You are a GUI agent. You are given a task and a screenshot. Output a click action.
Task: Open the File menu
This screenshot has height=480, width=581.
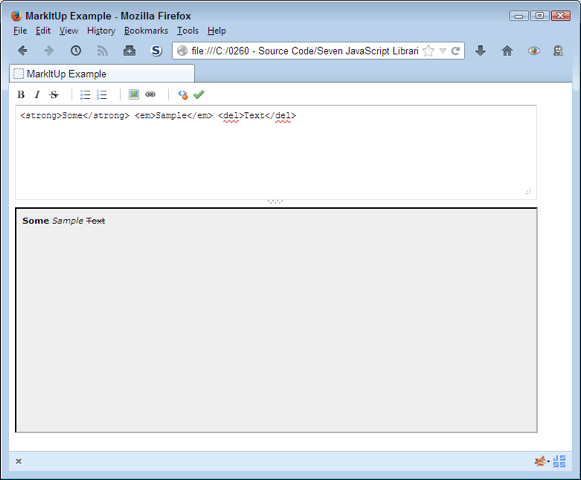pyautogui.click(x=20, y=31)
